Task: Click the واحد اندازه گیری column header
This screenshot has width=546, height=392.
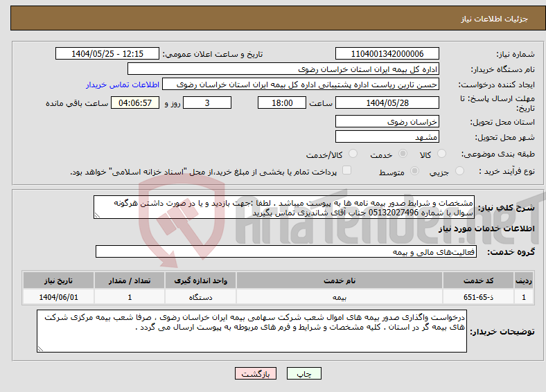Action: [x=200, y=280]
